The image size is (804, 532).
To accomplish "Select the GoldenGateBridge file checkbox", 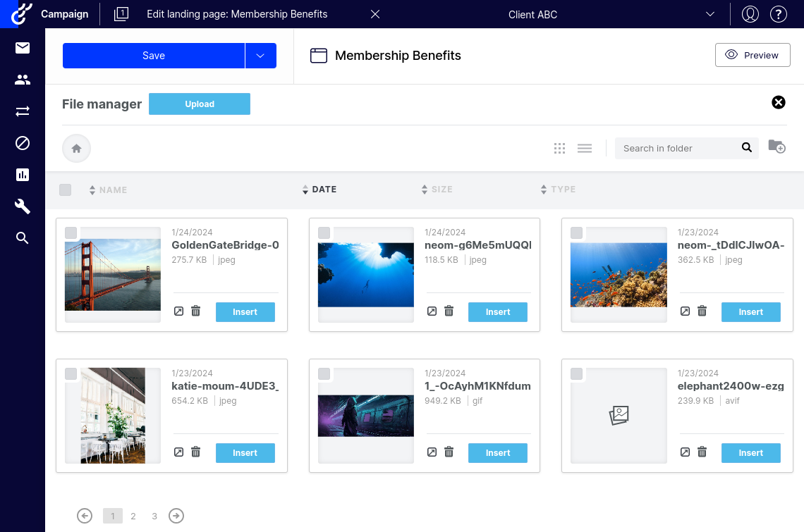I will [71, 233].
